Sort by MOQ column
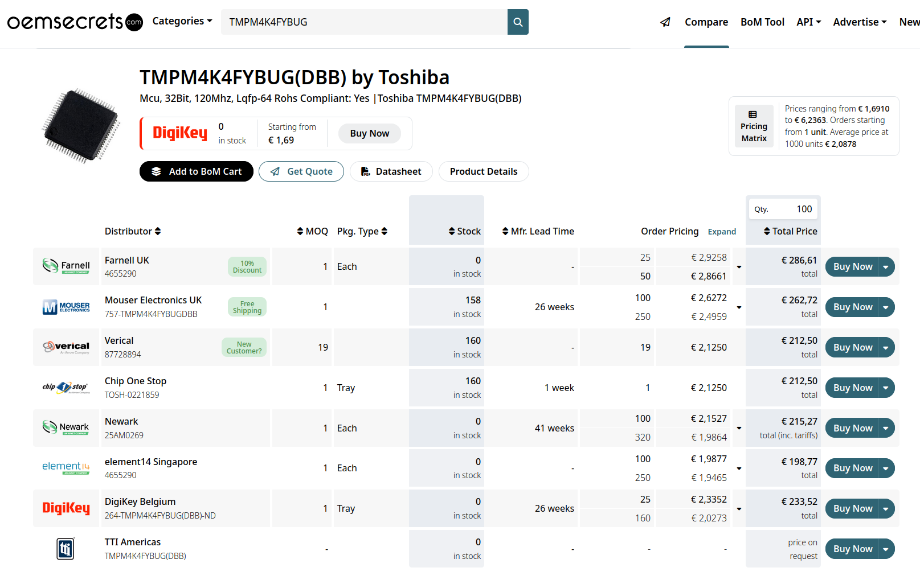This screenshot has width=920, height=588. coord(312,231)
